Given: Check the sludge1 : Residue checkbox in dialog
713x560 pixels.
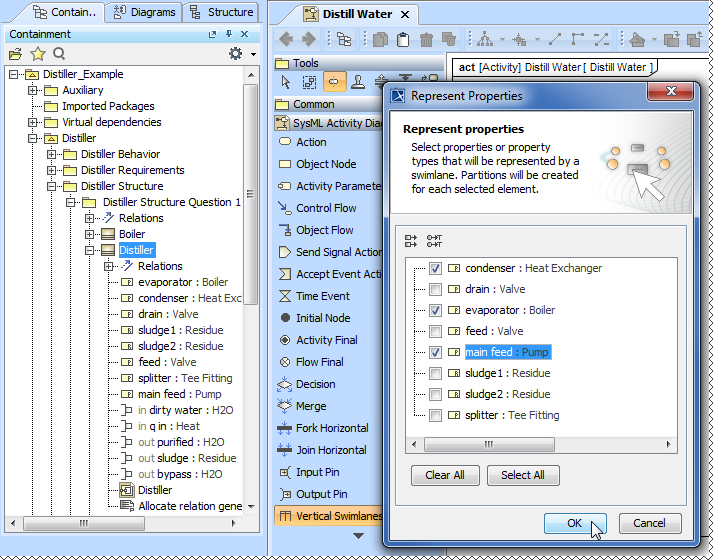Looking at the screenshot, I should click(x=435, y=373).
